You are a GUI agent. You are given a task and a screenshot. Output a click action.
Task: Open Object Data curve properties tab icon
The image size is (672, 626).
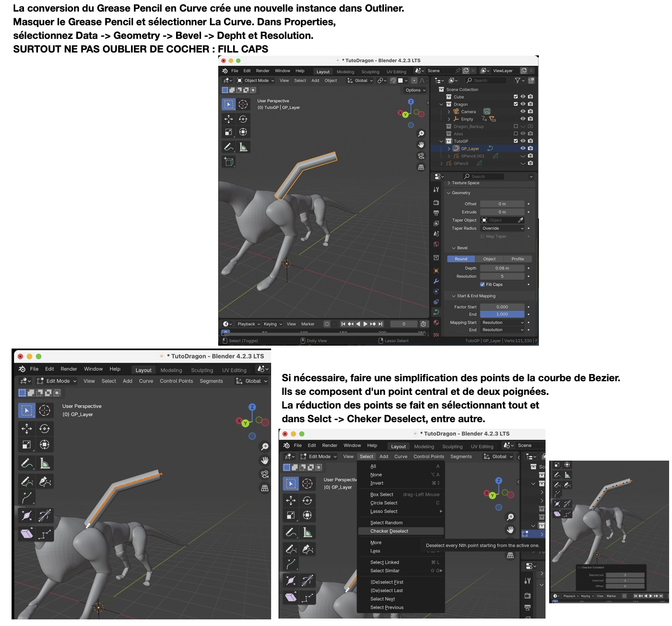pyautogui.click(x=436, y=312)
